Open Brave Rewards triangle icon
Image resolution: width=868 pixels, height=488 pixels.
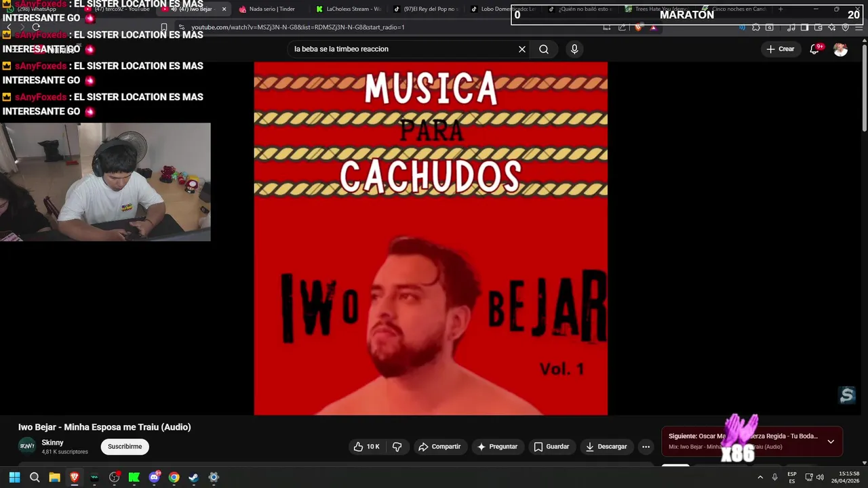tap(653, 27)
